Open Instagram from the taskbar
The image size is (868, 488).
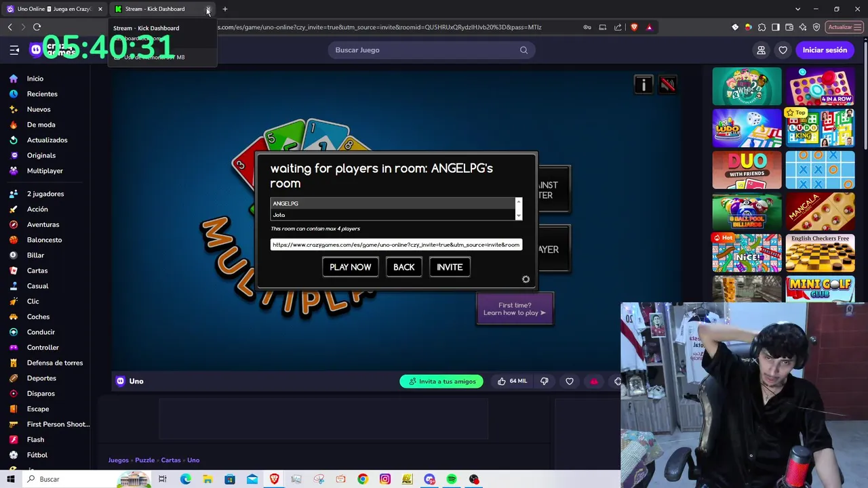[385, 479]
